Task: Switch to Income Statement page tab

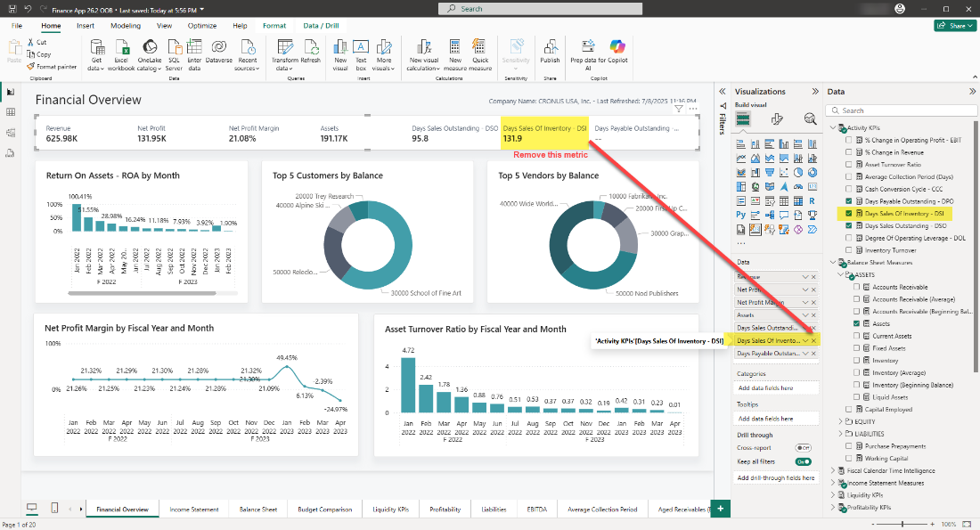Action: coord(194,510)
